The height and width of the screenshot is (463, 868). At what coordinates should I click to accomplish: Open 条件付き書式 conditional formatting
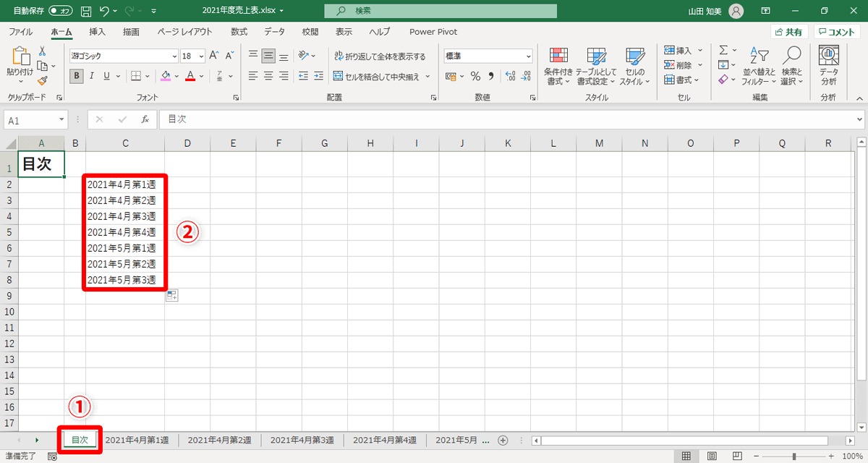click(558, 67)
